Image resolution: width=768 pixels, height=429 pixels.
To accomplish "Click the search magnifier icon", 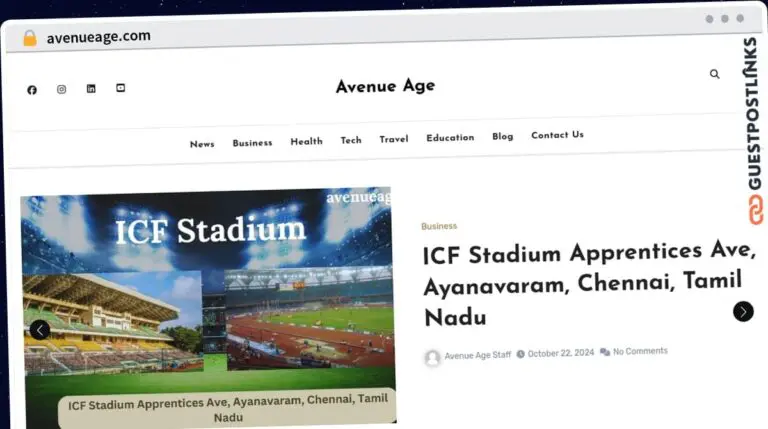I will [x=714, y=74].
